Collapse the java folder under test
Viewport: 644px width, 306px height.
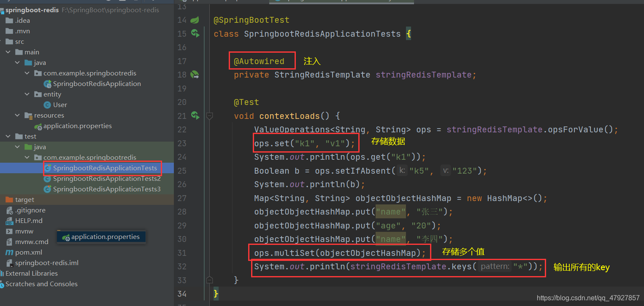pyautogui.click(x=17, y=147)
